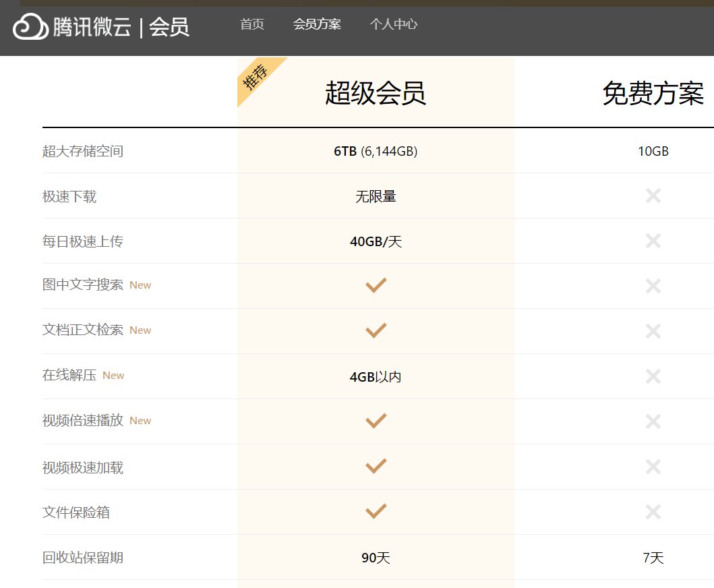Click the 超大存储空间 feature label
The width and height of the screenshot is (714, 588).
83,151
